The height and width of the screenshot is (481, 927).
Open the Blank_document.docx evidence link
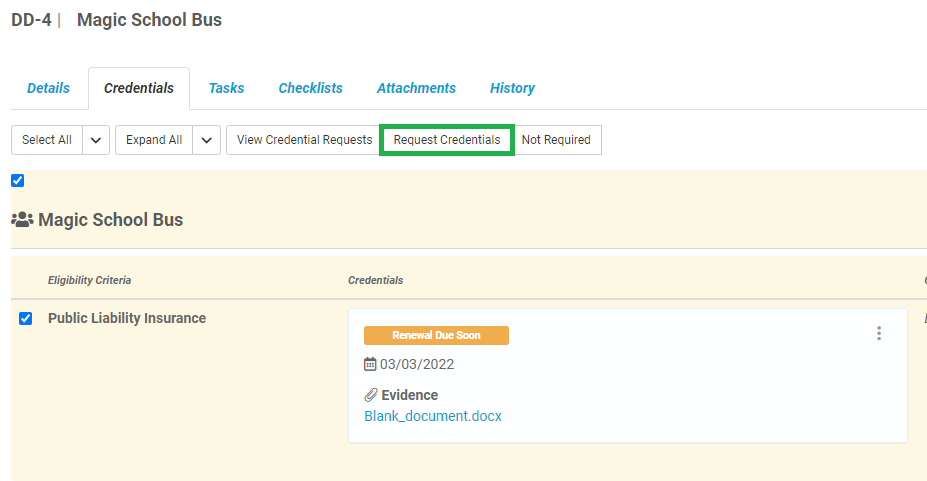tap(433, 416)
